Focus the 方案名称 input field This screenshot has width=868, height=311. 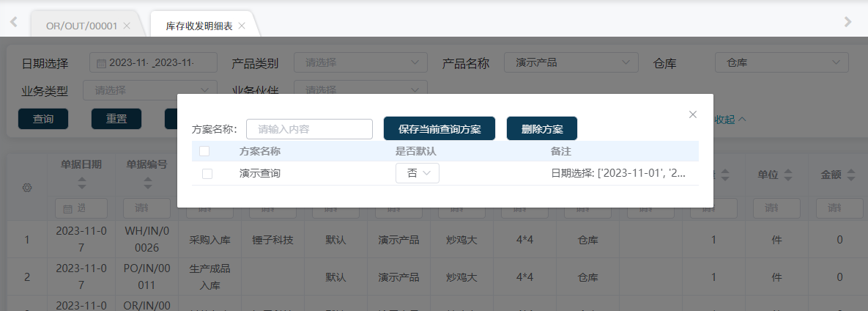tap(309, 129)
